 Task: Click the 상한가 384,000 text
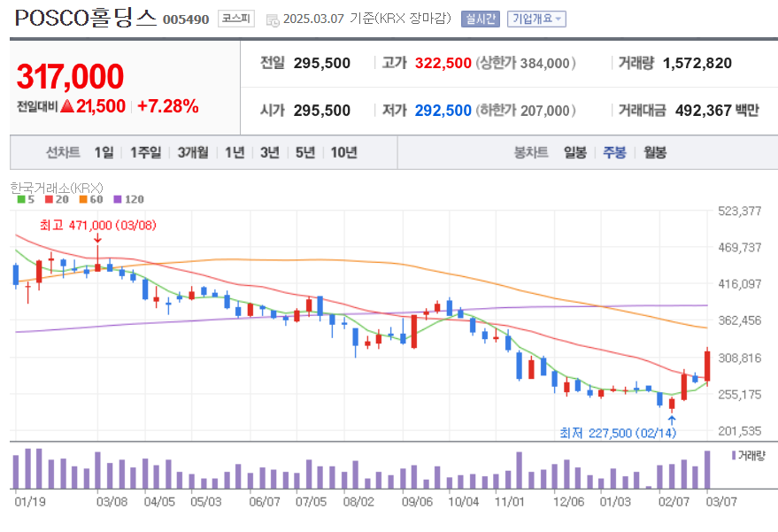point(526,63)
